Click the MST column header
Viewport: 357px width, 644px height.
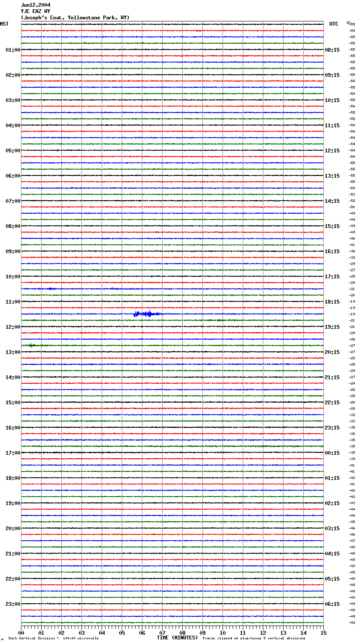[4, 24]
